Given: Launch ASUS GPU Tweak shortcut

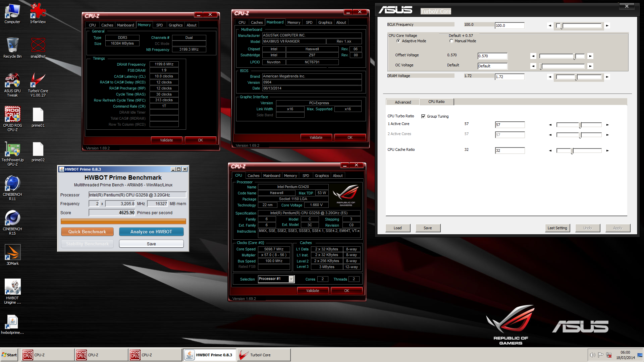Looking at the screenshot, I should tap(12, 85).
